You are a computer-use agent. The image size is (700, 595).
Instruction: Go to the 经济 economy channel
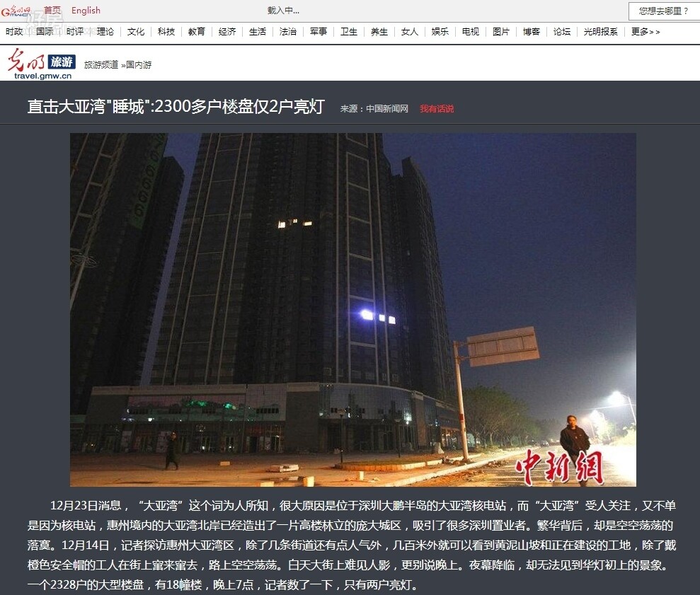[x=226, y=31]
